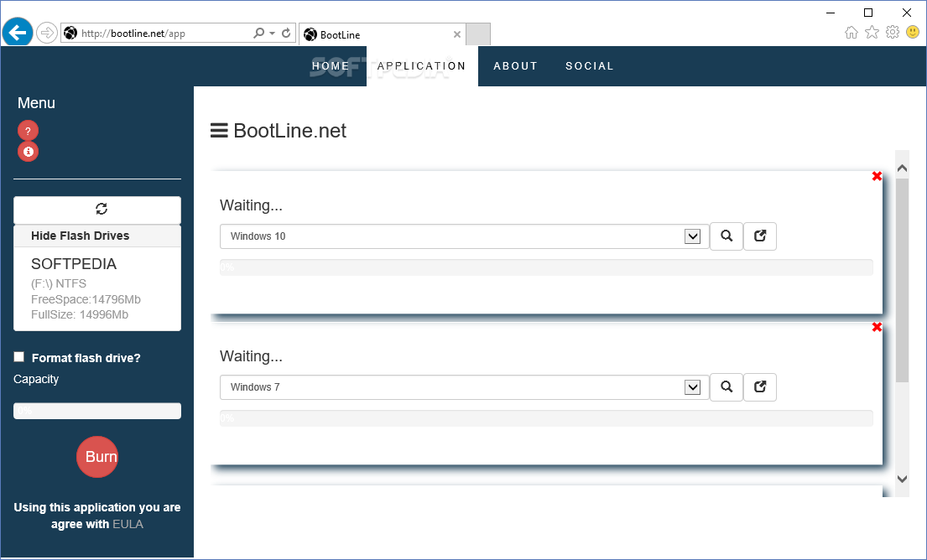Click the browser back arrow button
Image resolution: width=927 pixels, height=560 pixels.
click(x=18, y=32)
